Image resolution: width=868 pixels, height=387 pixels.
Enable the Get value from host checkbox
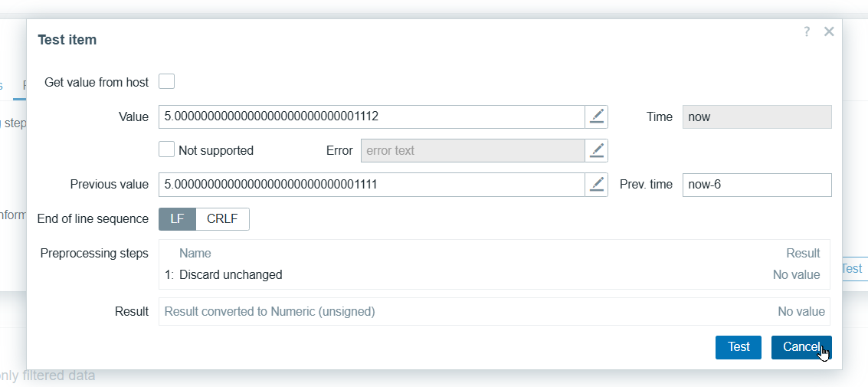click(166, 81)
